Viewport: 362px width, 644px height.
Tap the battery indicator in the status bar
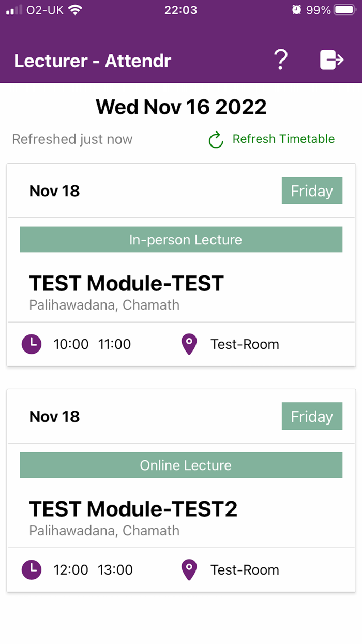pos(344,9)
